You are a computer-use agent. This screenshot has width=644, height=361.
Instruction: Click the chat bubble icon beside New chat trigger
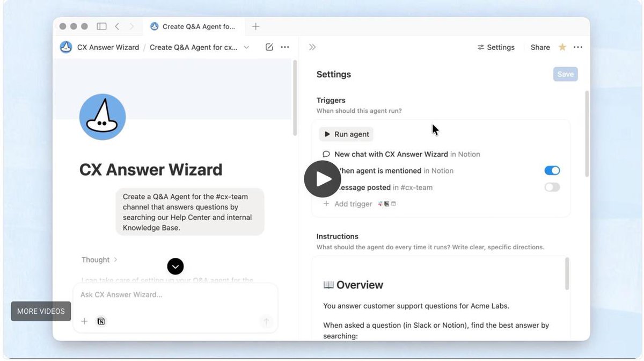326,154
